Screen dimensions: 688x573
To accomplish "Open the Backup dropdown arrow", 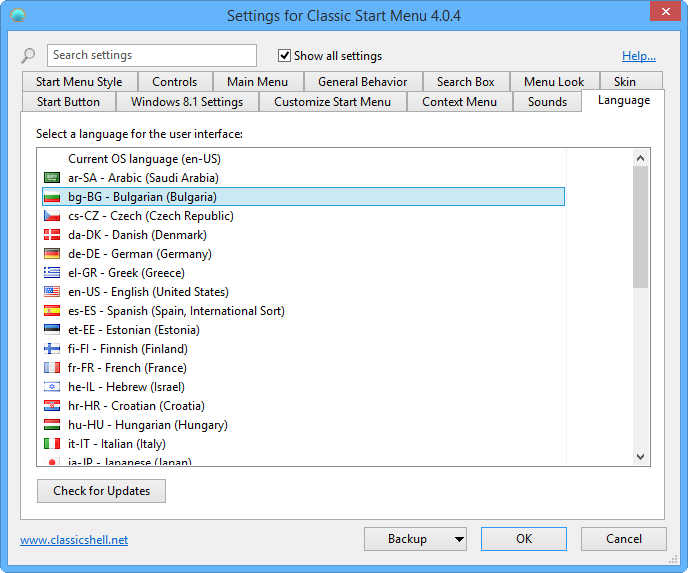I will (x=459, y=539).
